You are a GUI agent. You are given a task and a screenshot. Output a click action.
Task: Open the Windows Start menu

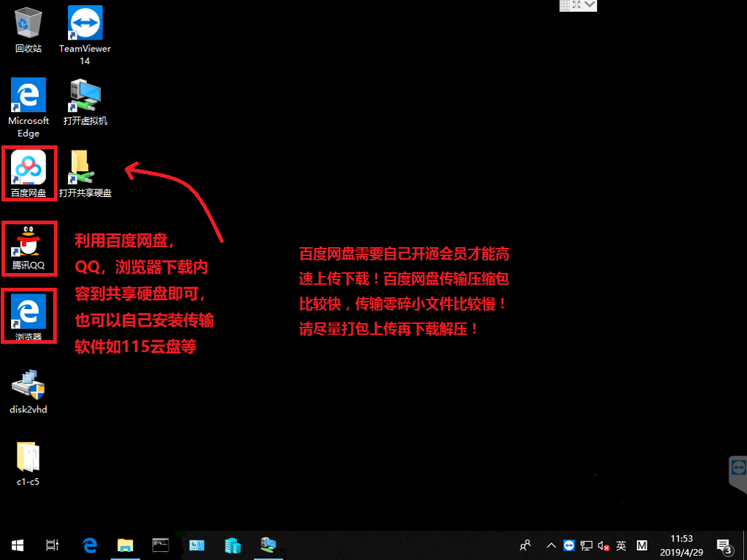[18, 545]
